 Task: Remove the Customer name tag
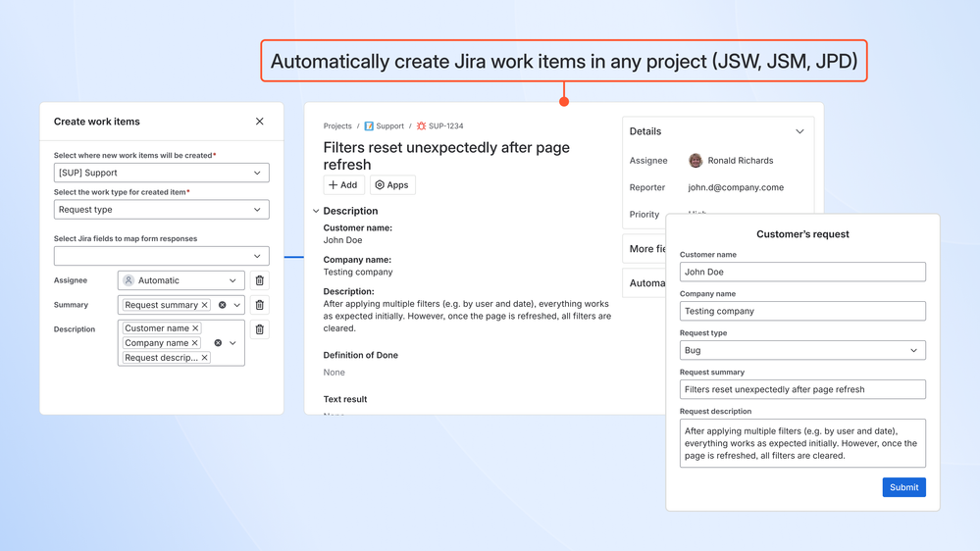[x=195, y=328]
